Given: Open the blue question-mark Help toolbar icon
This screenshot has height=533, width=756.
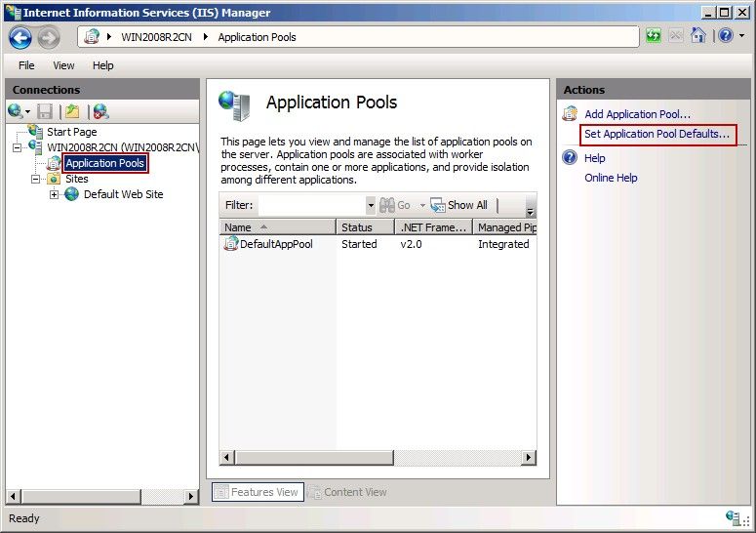Looking at the screenshot, I should (726, 35).
